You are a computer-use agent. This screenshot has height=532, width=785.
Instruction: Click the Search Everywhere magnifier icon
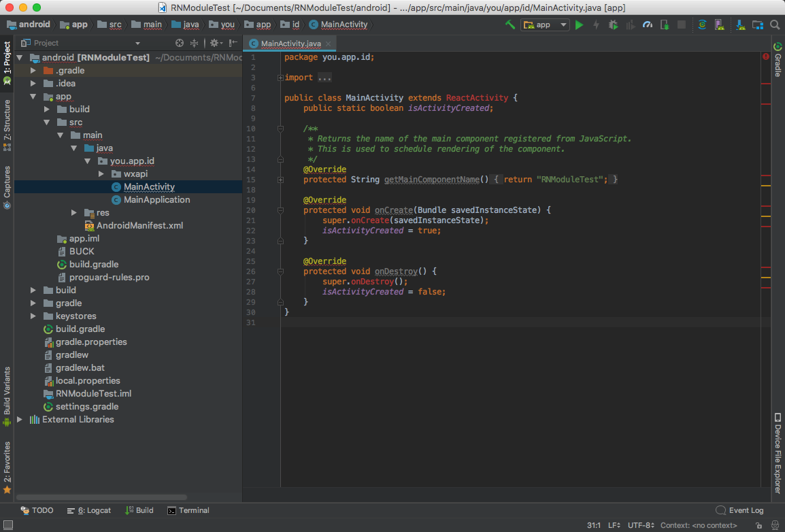[775, 24]
